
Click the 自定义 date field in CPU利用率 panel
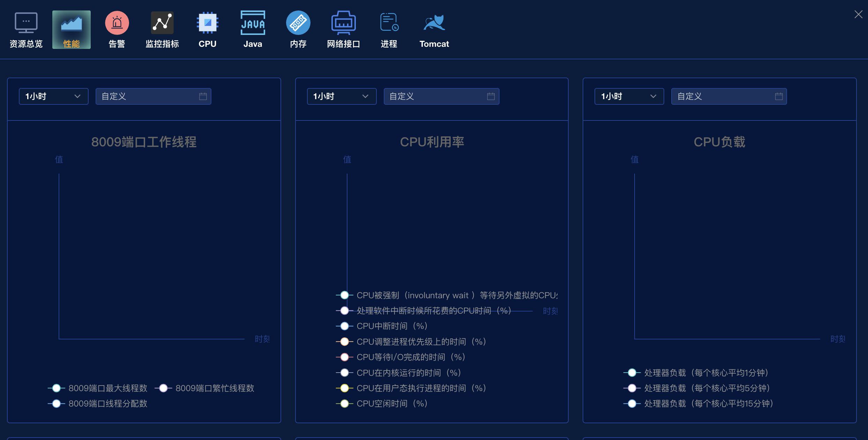coord(441,96)
